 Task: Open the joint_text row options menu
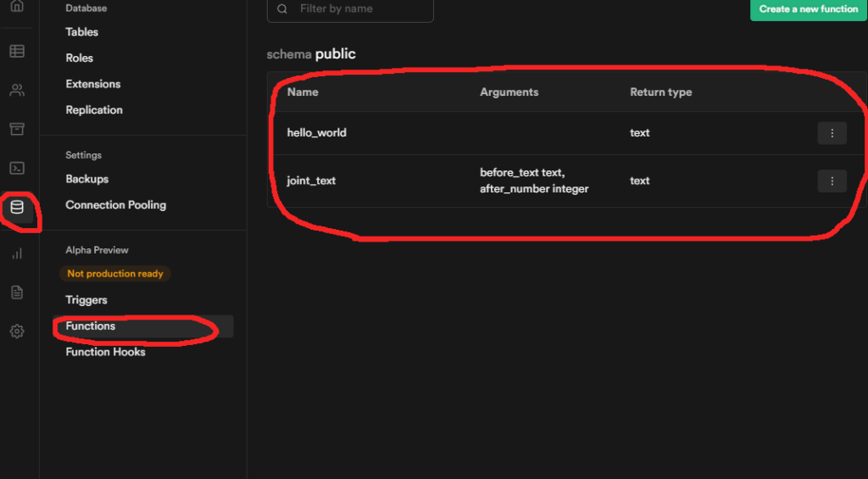coord(832,181)
